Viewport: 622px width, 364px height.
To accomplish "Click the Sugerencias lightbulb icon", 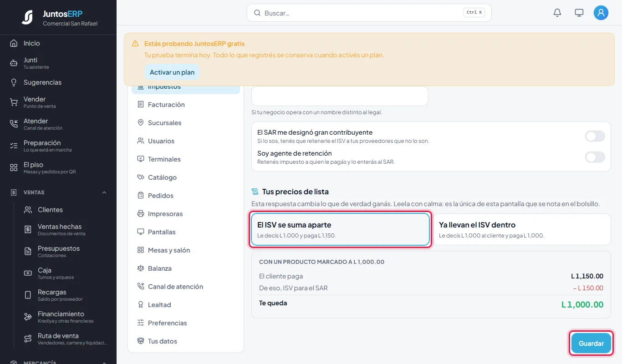I will point(14,82).
